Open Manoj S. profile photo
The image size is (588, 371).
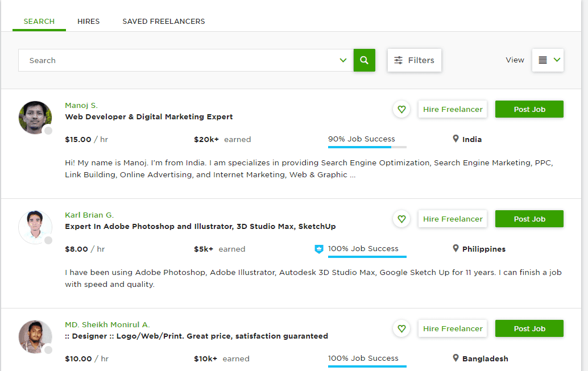coord(35,117)
